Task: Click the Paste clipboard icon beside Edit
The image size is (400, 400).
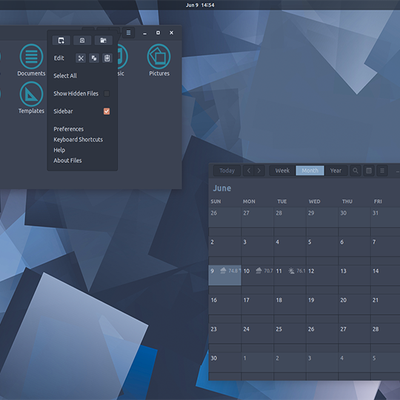Action: pyautogui.click(x=107, y=58)
